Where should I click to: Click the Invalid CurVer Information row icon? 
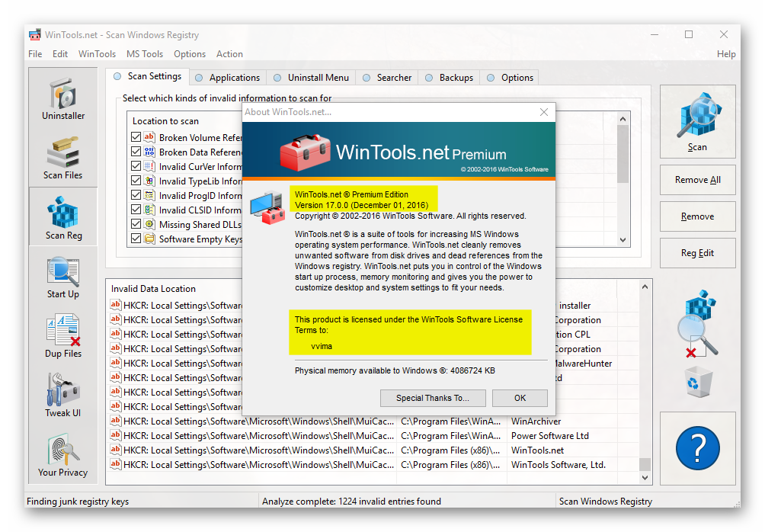tap(149, 166)
